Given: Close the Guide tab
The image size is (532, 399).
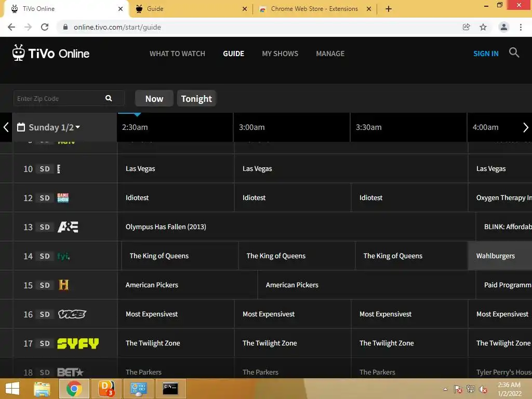Looking at the screenshot, I should pyautogui.click(x=245, y=9).
